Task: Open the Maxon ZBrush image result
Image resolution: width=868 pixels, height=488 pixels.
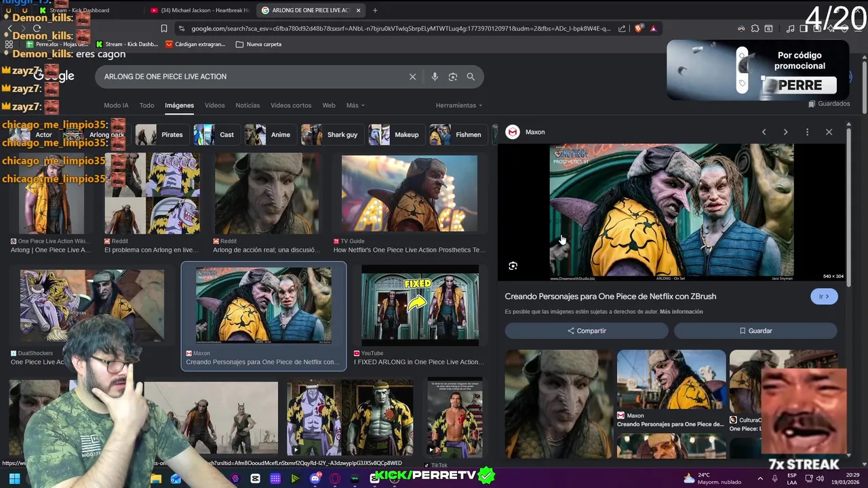Action: (264, 316)
